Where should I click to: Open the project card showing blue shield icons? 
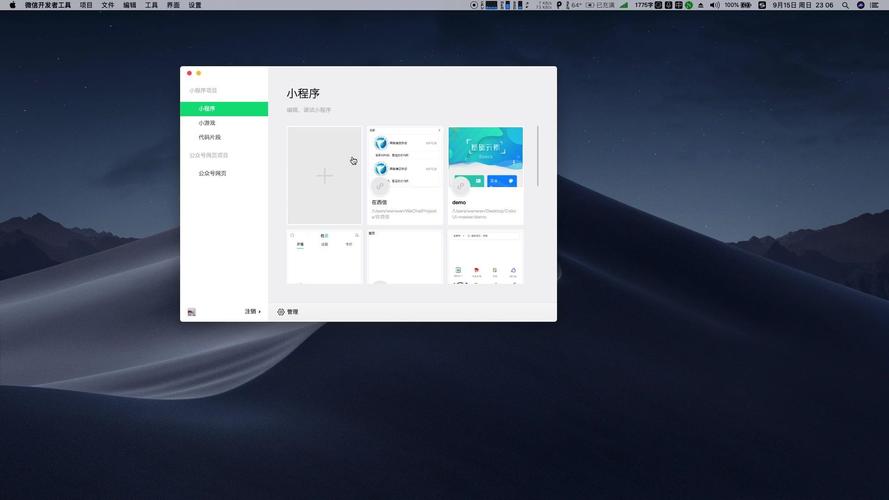click(405, 176)
